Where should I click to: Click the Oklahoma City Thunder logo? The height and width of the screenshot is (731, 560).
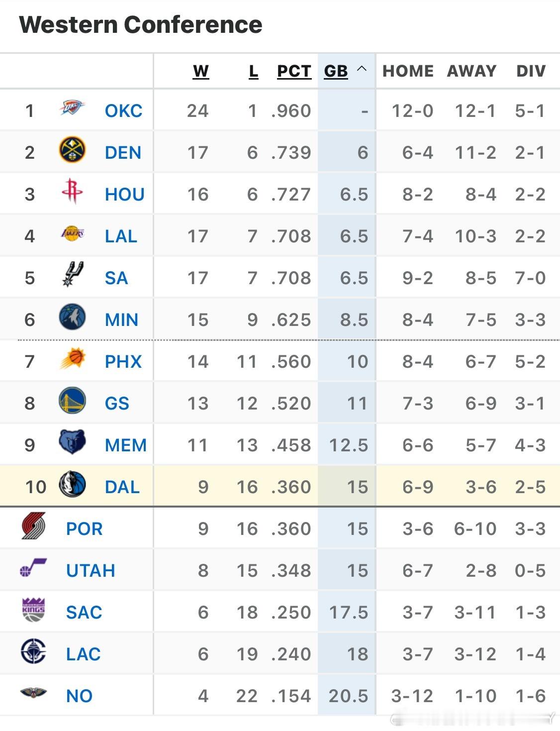click(72, 107)
